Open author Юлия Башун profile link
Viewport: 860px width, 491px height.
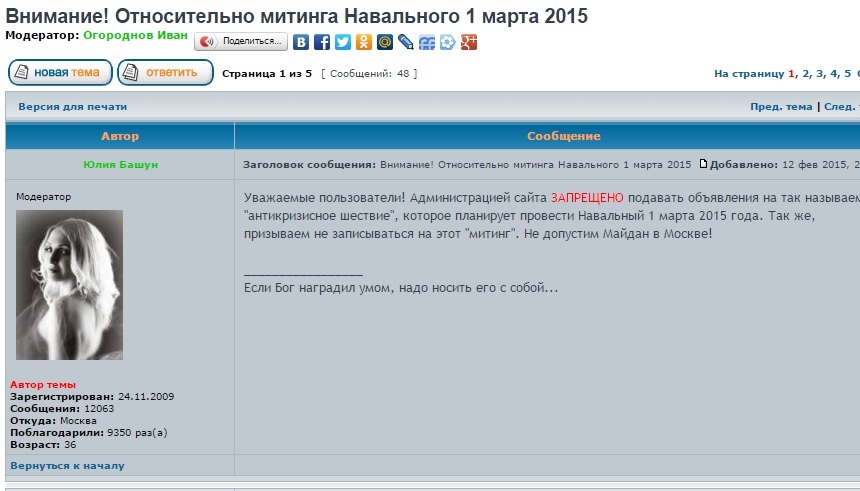(121, 164)
